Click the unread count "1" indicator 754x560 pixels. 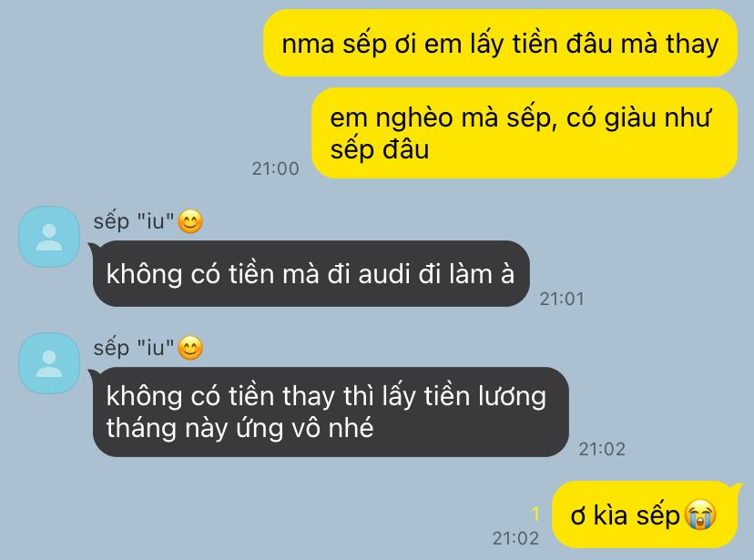(535, 514)
